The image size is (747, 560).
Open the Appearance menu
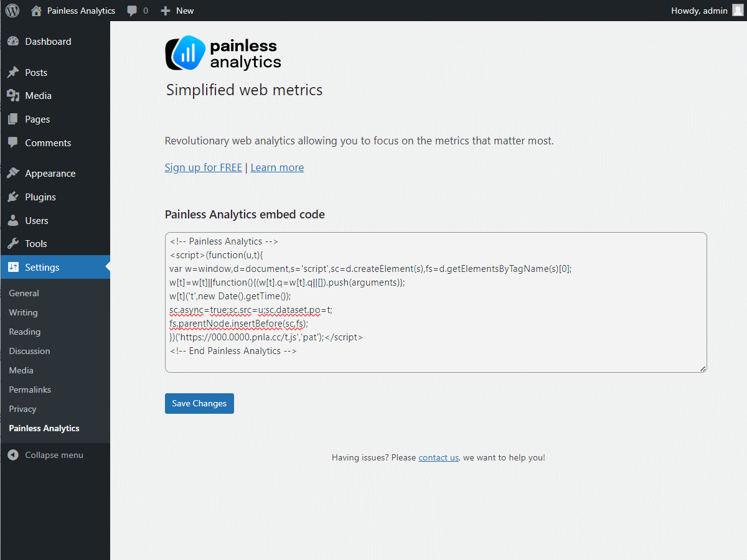pos(50,174)
